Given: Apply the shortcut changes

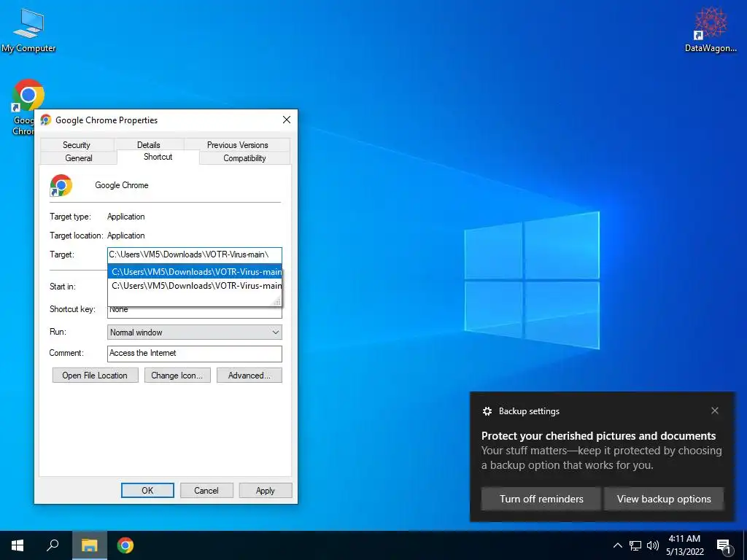Looking at the screenshot, I should [266, 491].
